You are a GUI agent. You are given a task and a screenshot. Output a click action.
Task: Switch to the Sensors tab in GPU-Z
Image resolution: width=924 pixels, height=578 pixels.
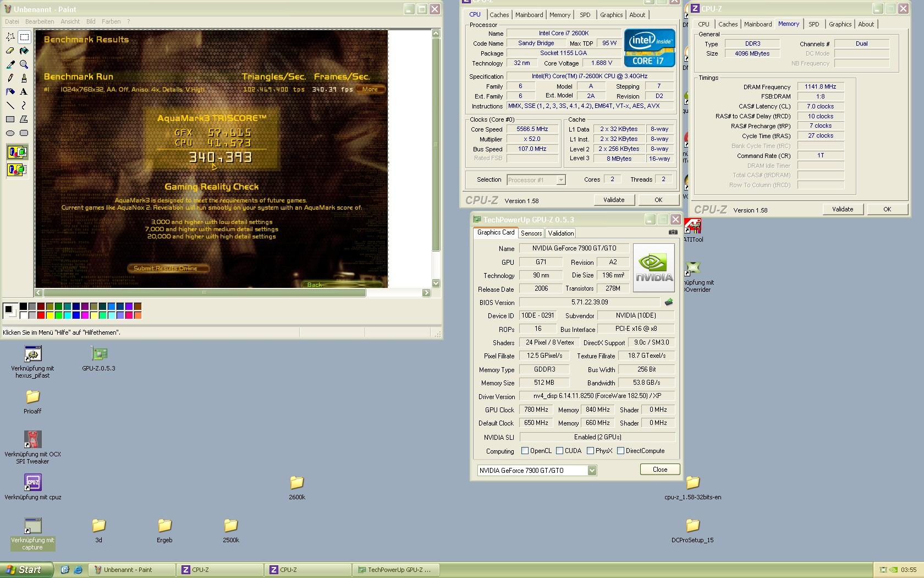531,233
